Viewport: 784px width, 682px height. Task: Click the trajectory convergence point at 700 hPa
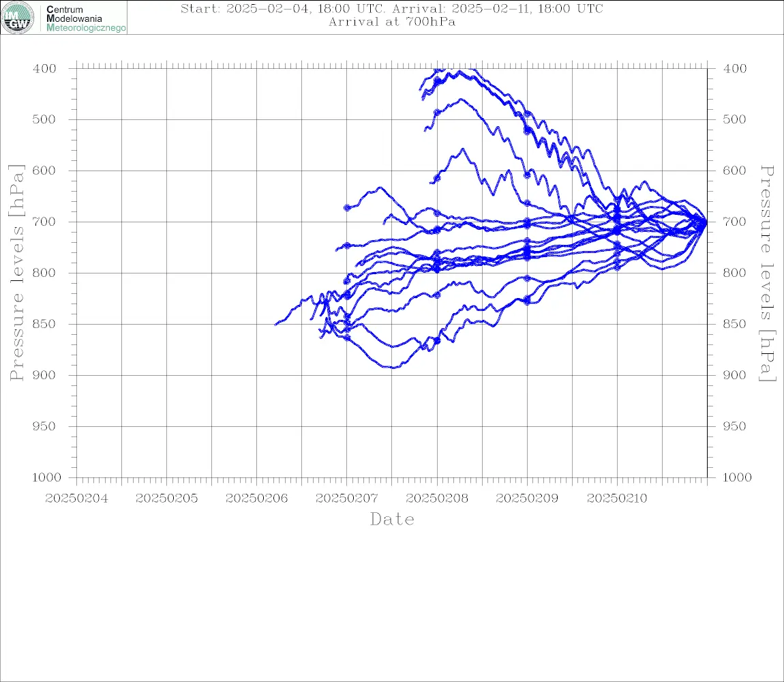click(706, 222)
